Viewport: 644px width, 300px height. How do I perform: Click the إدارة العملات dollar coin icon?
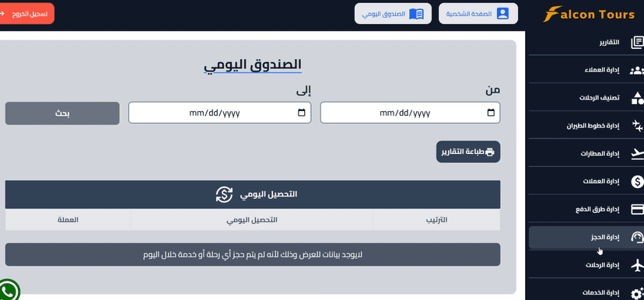[x=638, y=181]
